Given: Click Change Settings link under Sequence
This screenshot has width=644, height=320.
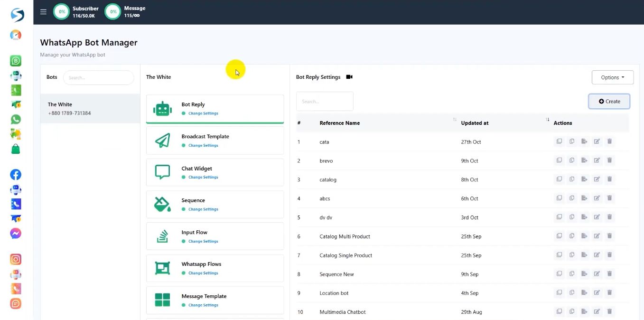Looking at the screenshot, I should click(203, 209).
